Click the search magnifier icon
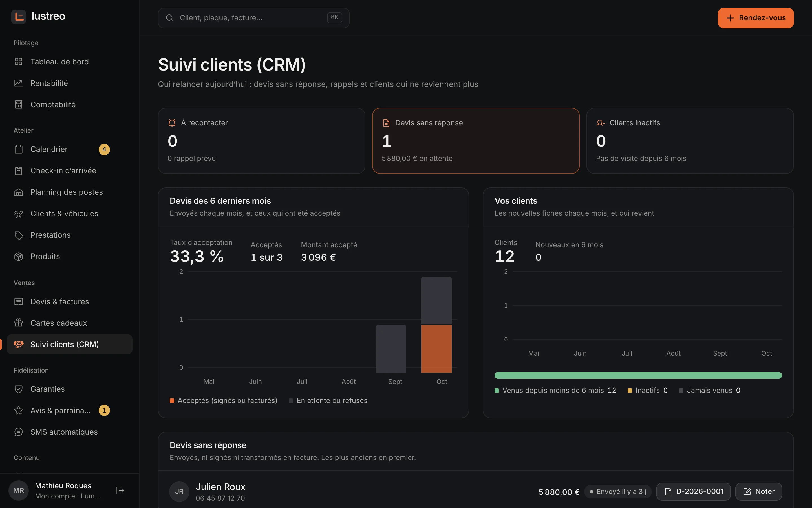 pyautogui.click(x=170, y=18)
